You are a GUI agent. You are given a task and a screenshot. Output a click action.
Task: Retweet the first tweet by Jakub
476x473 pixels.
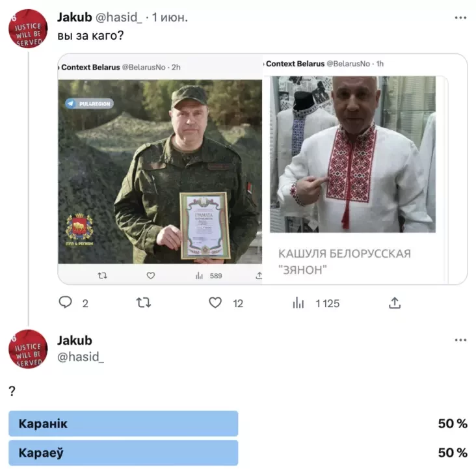tap(143, 303)
